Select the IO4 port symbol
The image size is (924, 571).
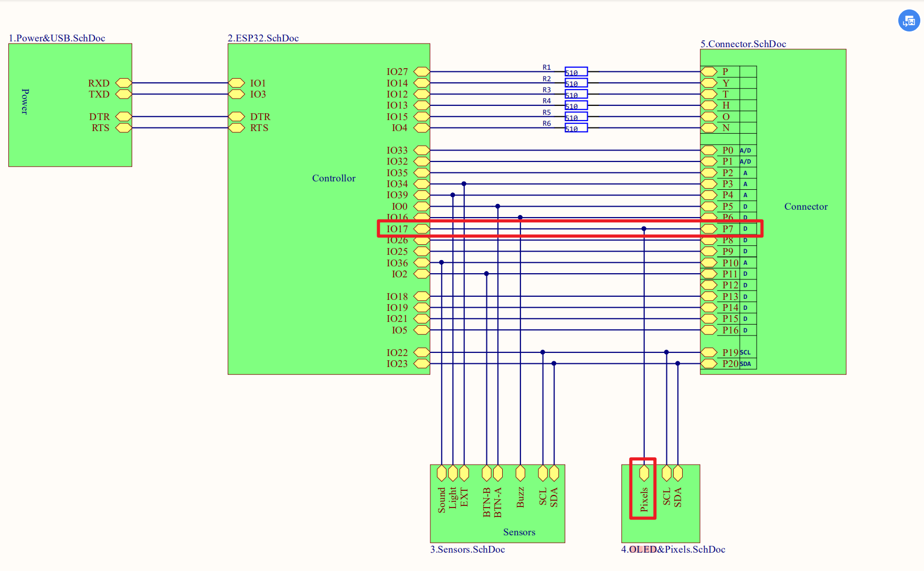click(x=422, y=127)
